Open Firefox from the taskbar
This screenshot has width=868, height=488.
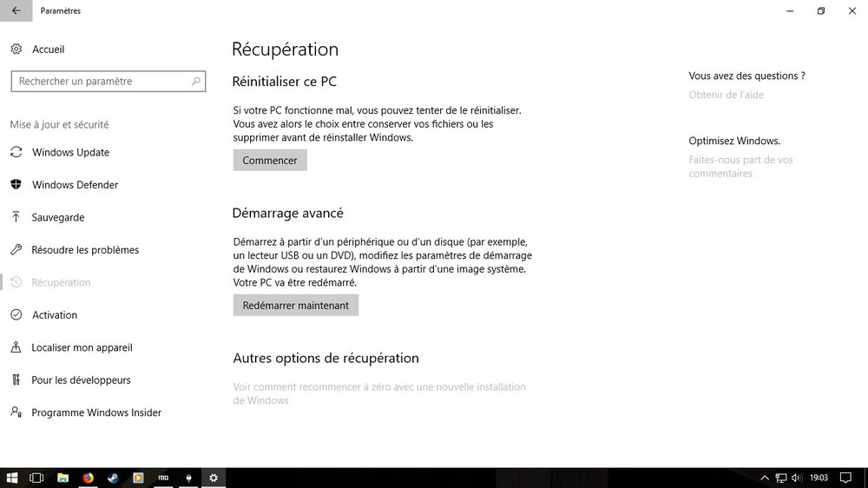click(88, 478)
